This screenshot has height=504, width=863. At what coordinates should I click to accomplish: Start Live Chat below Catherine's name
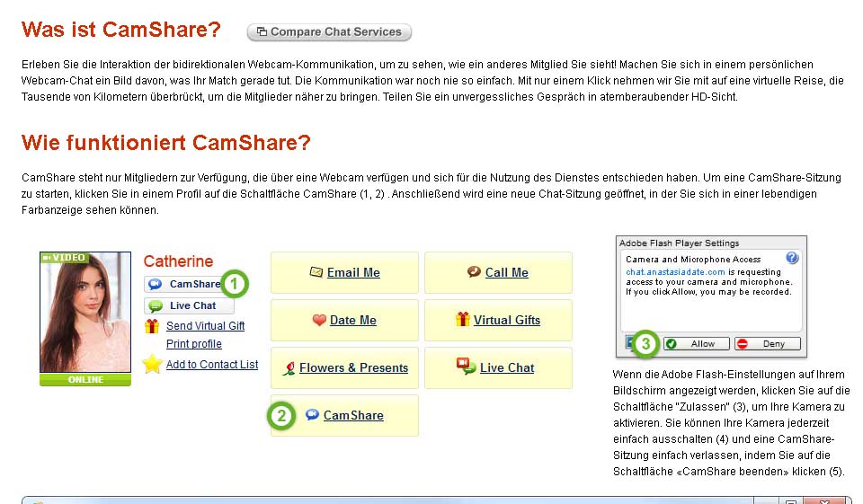(189, 305)
